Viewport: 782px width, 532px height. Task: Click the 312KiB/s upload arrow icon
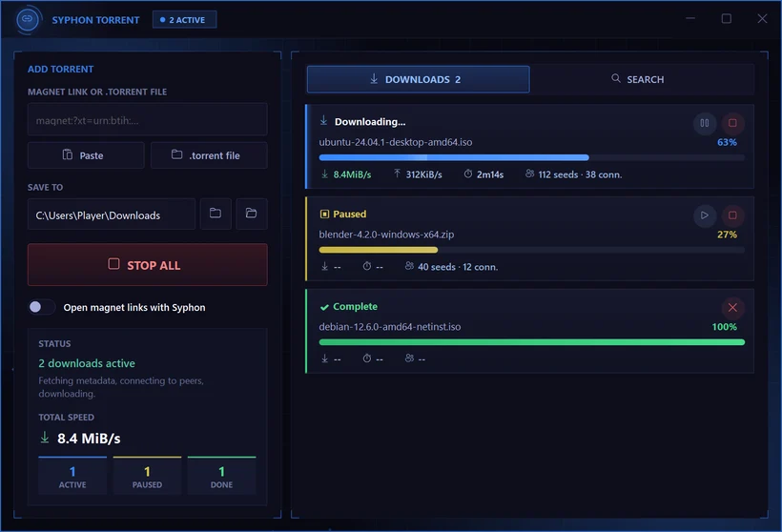(397, 173)
